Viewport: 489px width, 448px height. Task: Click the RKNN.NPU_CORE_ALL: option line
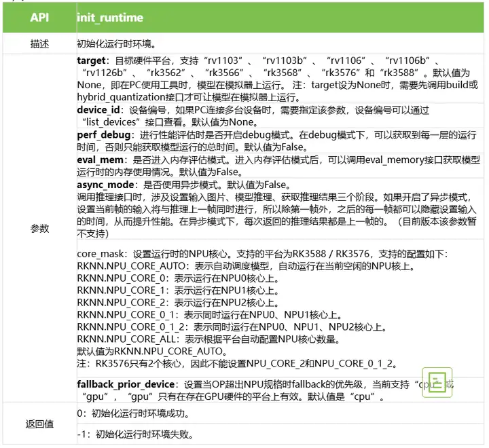pos(209,339)
